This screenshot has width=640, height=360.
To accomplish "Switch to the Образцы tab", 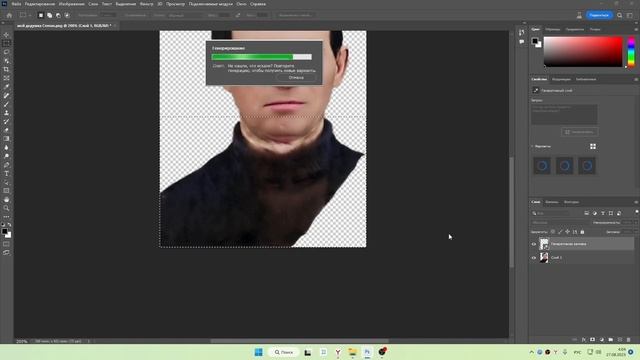I will [553, 29].
